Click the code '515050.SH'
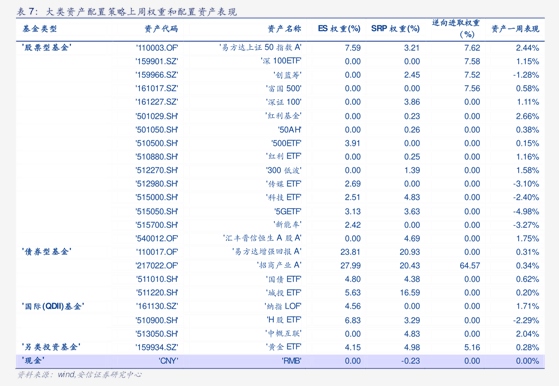Screen dimensions: 559x386 157,211
